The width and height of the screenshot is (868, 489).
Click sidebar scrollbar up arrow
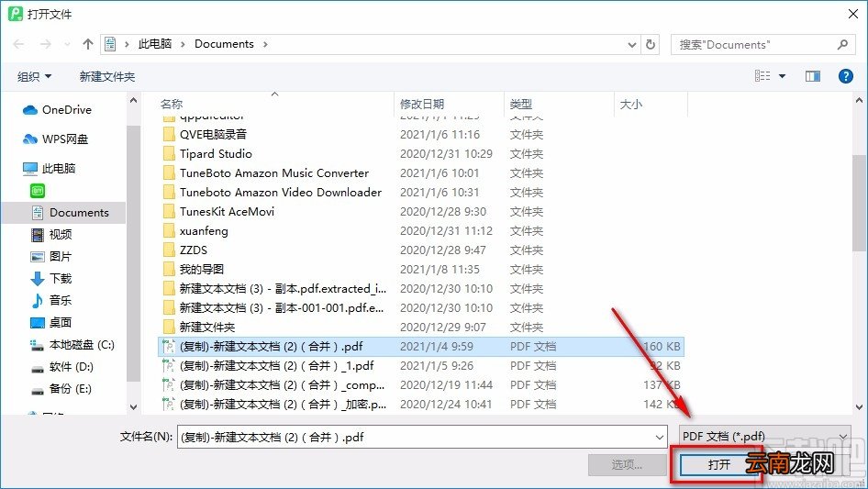pyautogui.click(x=133, y=101)
